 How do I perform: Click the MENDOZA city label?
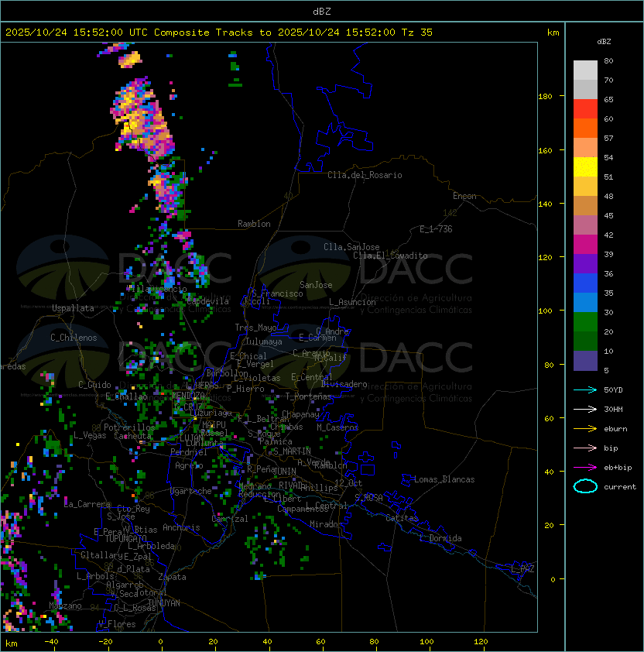pos(188,395)
